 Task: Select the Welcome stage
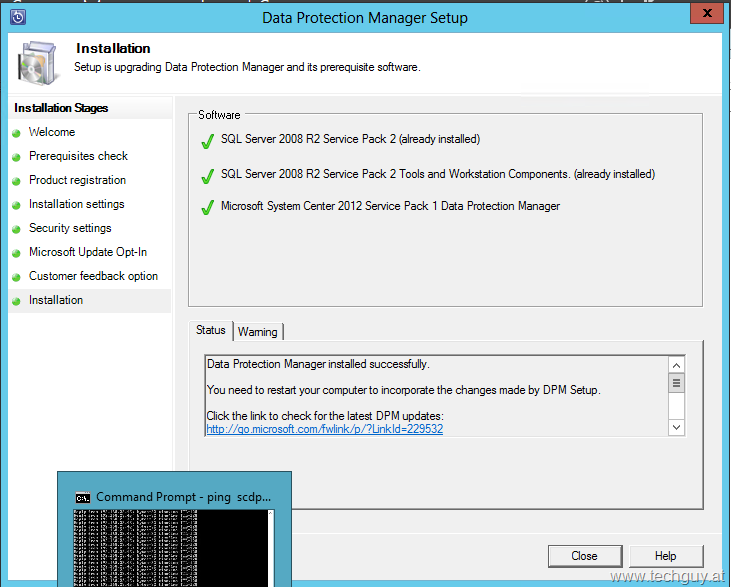(52, 132)
